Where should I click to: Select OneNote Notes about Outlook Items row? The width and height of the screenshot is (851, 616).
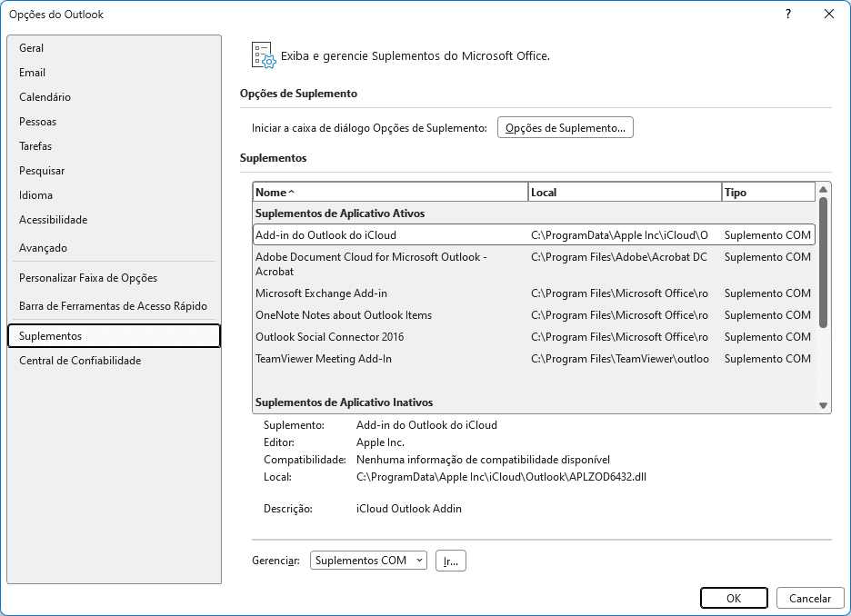point(535,315)
